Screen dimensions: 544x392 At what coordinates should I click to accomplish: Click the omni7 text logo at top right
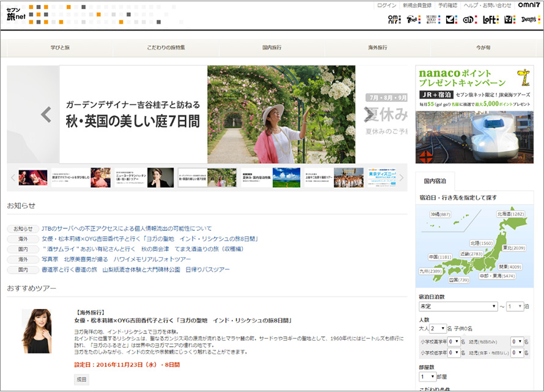529,5
